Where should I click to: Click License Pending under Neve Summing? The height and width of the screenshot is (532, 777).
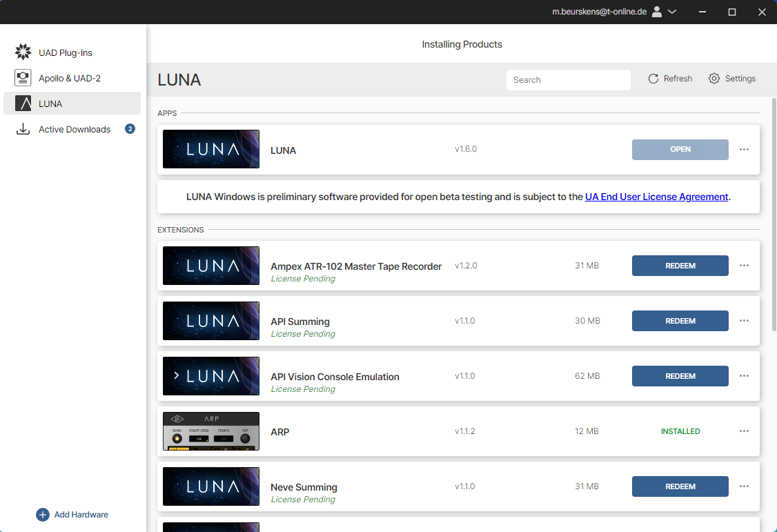(303, 500)
